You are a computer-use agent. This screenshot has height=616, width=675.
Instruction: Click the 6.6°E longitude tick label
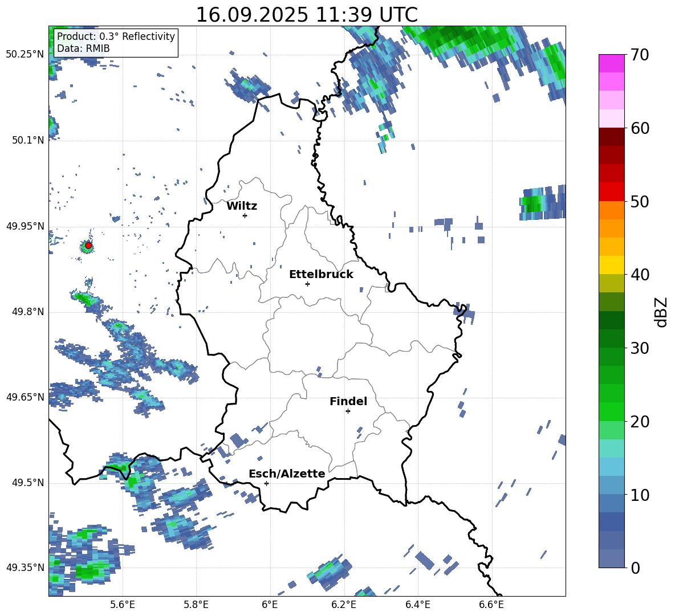(491, 605)
